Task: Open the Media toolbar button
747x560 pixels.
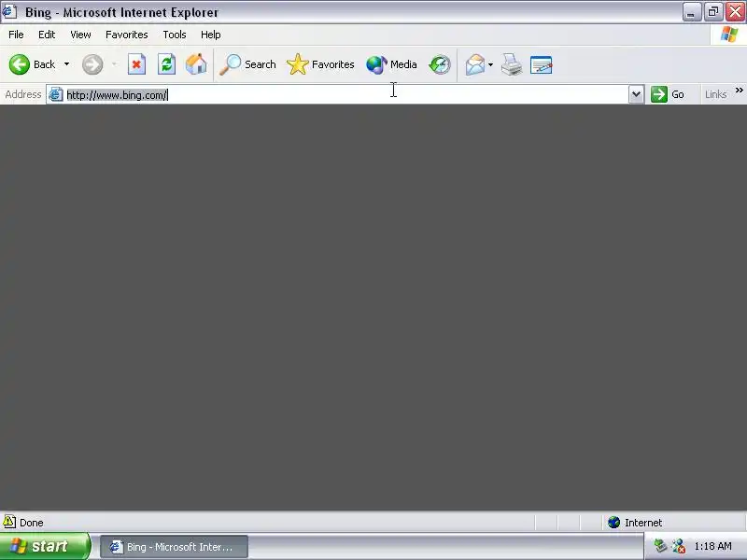Action: (x=391, y=64)
